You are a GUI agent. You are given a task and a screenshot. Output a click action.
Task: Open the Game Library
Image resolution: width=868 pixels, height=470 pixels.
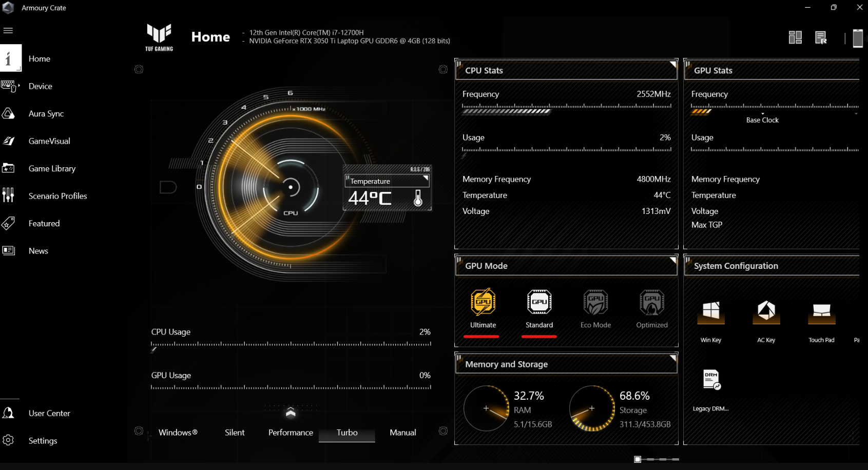click(52, 168)
